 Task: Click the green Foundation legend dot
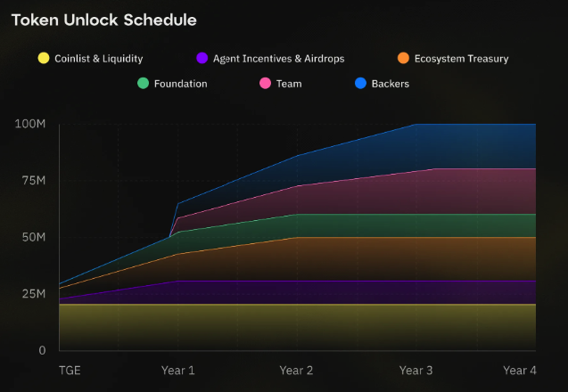[143, 84]
